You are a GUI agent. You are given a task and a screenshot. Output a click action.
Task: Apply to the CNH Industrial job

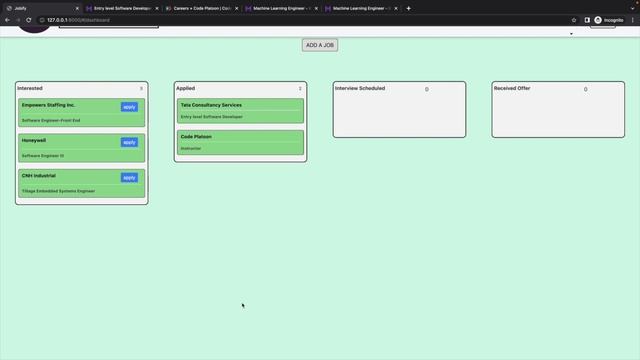(129, 178)
